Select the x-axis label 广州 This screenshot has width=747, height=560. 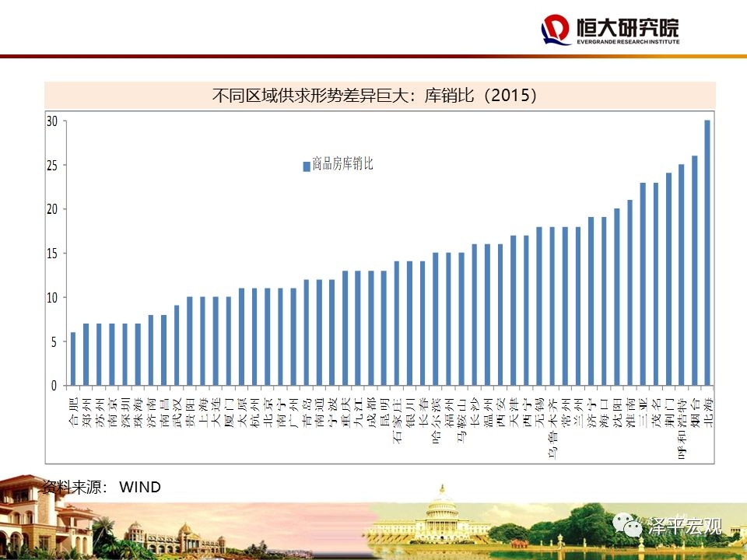coord(293,414)
